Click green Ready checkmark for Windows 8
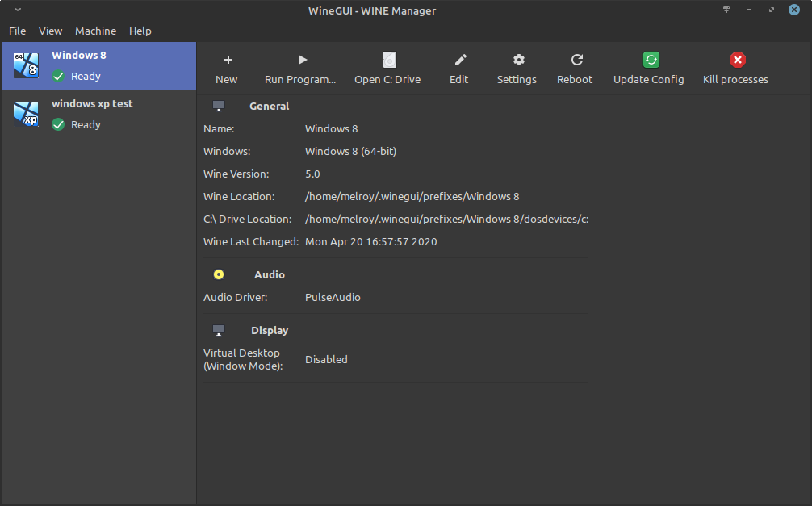 click(x=58, y=77)
